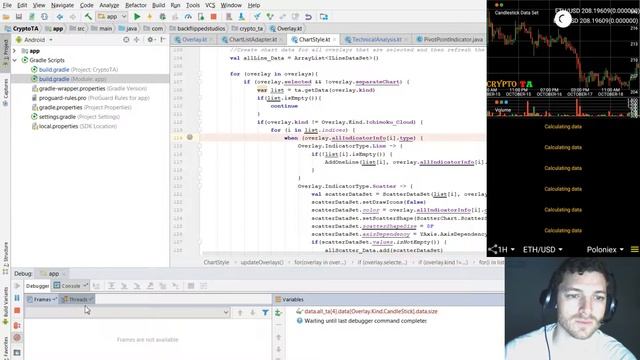Open the Analyze menu
640x360 pixels.
[x=109, y=5]
